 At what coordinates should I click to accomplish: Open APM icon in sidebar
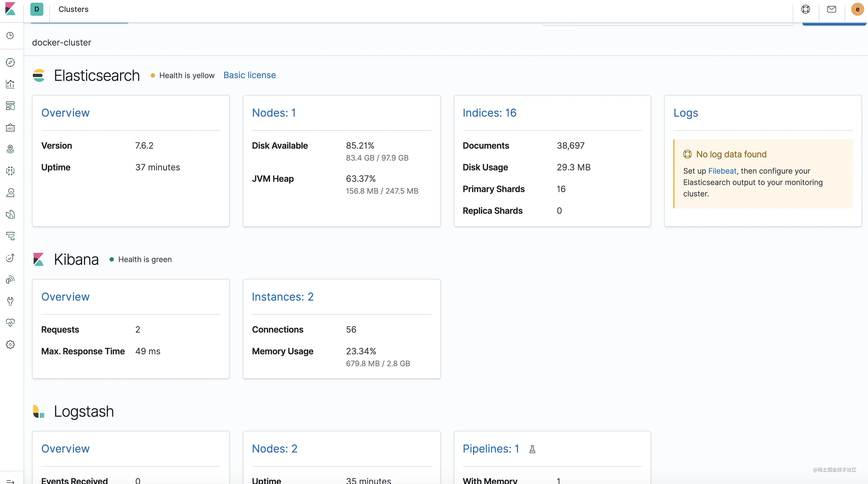(x=11, y=236)
